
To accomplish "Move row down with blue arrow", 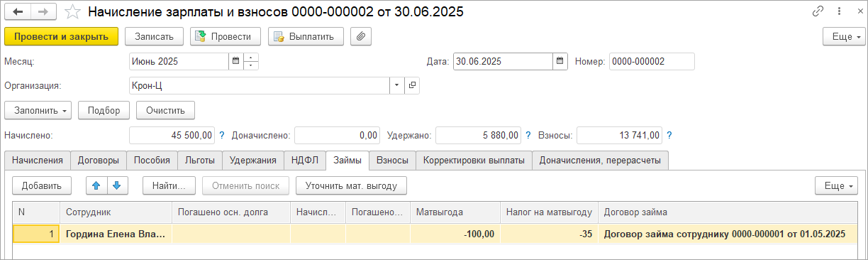I will [117, 185].
